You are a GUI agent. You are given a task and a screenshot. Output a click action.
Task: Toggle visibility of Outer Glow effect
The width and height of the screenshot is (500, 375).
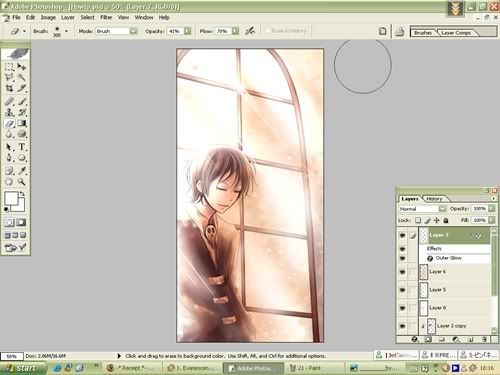[x=402, y=258]
